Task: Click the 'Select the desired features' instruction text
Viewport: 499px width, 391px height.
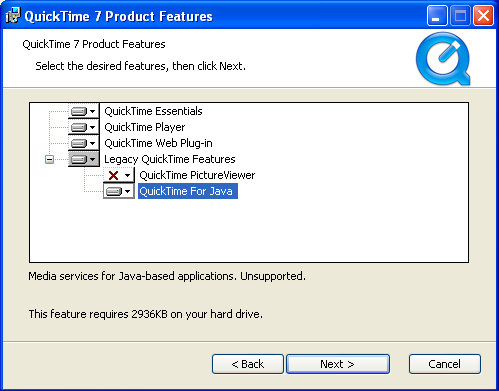Action: tap(140, 66)
